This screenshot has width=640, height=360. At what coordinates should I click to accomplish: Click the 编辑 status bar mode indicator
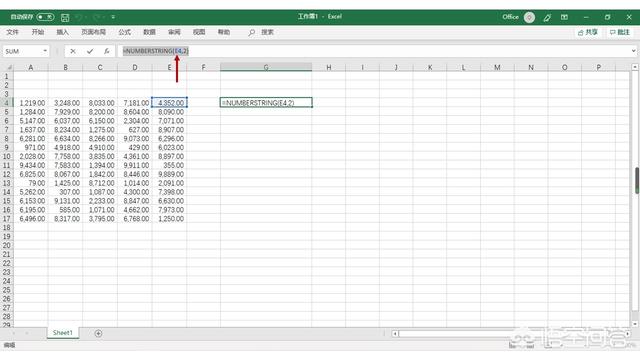point(9,345)
